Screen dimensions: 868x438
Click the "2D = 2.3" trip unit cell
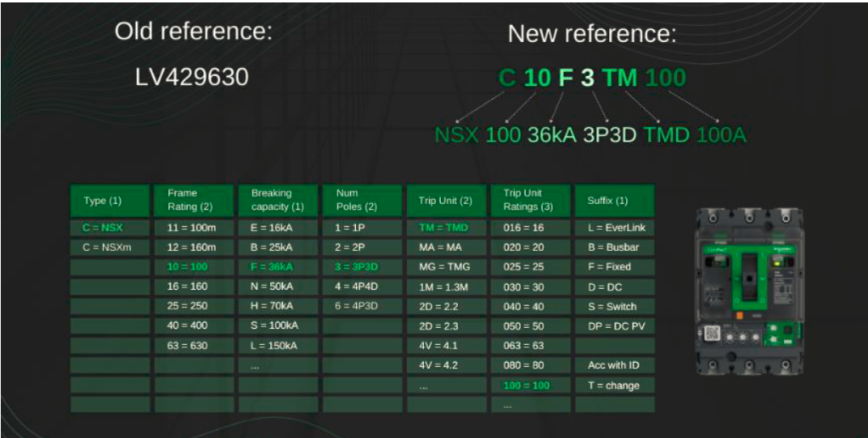click(x=447, y=325)
